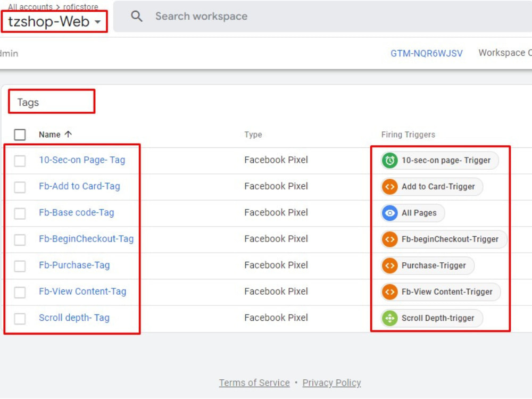Click the Fb-View Content-Trigger badge icon
Screen dimensions: 532x399
click(389, 292)
